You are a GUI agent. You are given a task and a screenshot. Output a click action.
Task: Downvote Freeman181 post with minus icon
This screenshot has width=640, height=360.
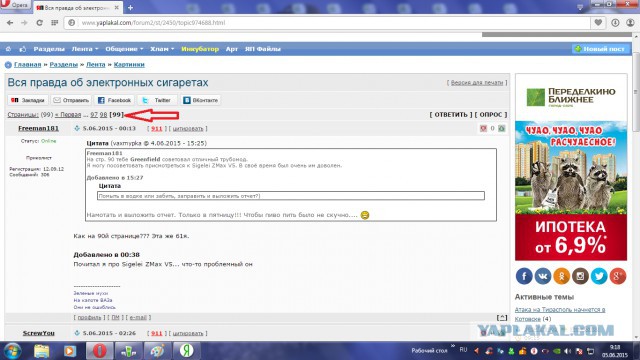pos(483,129)
